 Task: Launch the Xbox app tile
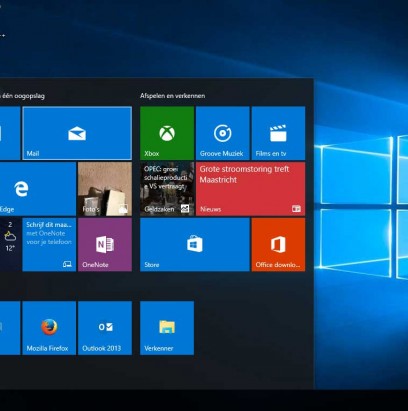tap(167, 133)
